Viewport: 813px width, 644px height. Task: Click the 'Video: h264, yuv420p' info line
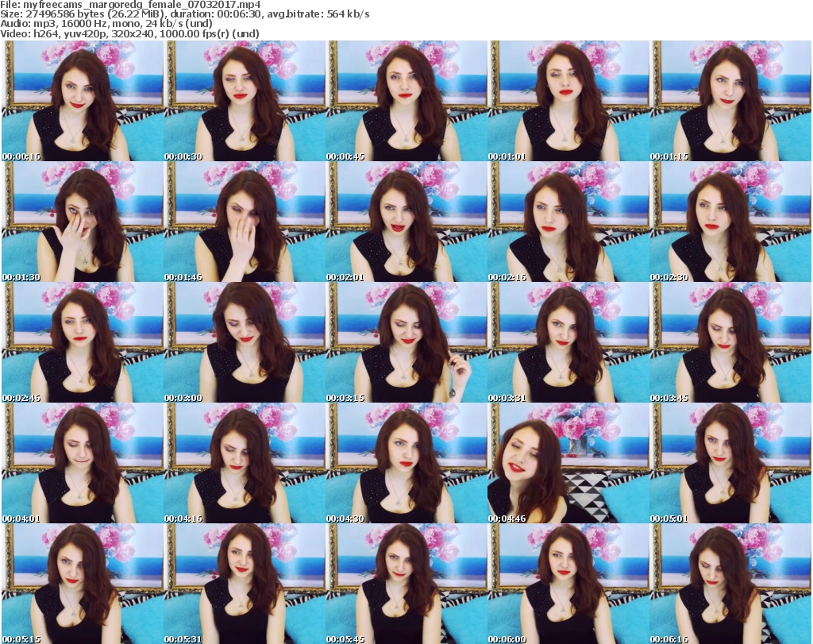pos(129,33)
